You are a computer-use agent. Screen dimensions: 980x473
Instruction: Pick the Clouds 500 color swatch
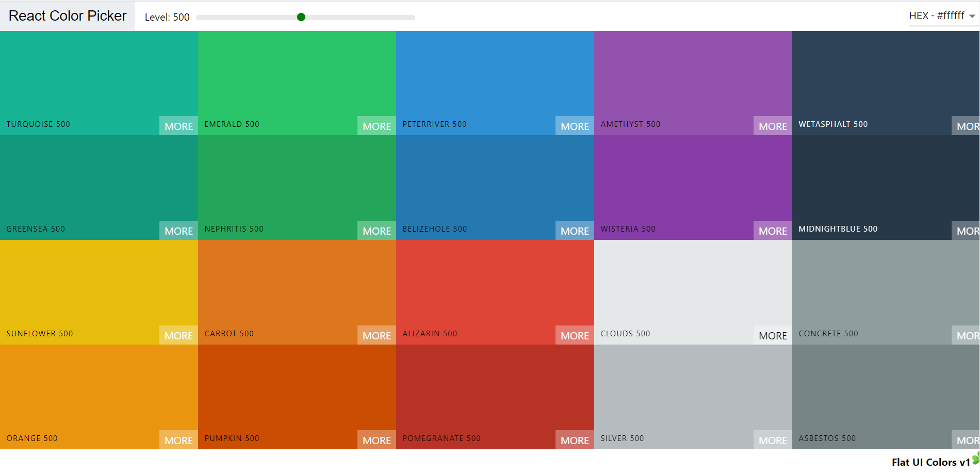click(x=693, y=292)
